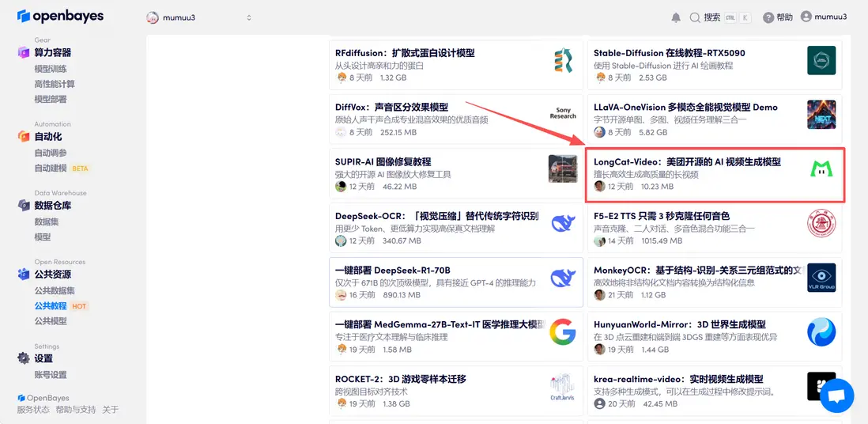The width and height of the screenshot is (868, 424).
Task: Open the F5-E2 TTS tutorial title
Action: tap(662, 216)
